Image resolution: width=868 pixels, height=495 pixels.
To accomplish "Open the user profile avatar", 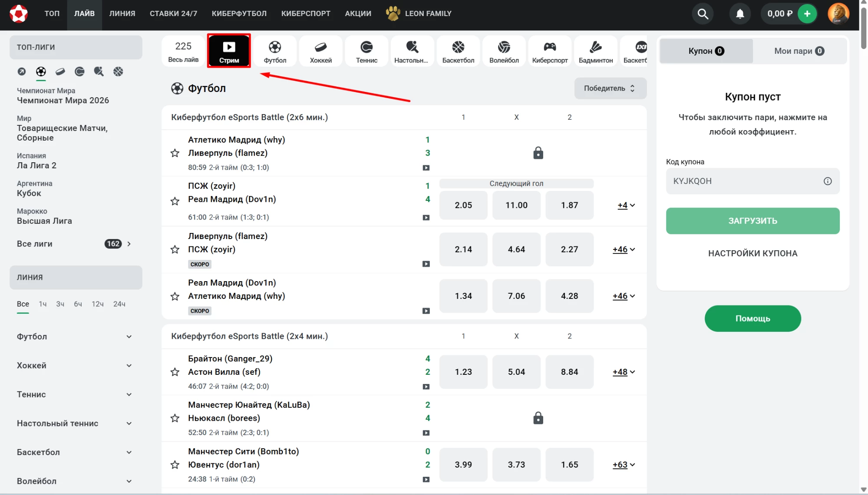I will 838,13.
